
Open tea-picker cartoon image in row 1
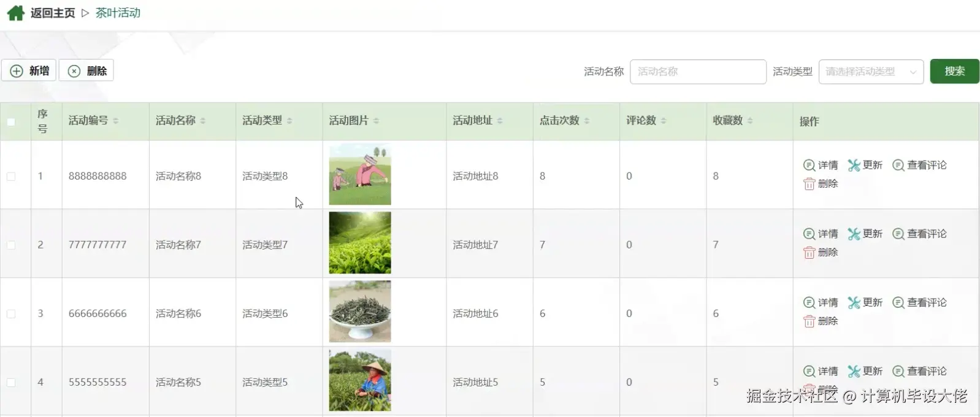[x=360, y=174]
